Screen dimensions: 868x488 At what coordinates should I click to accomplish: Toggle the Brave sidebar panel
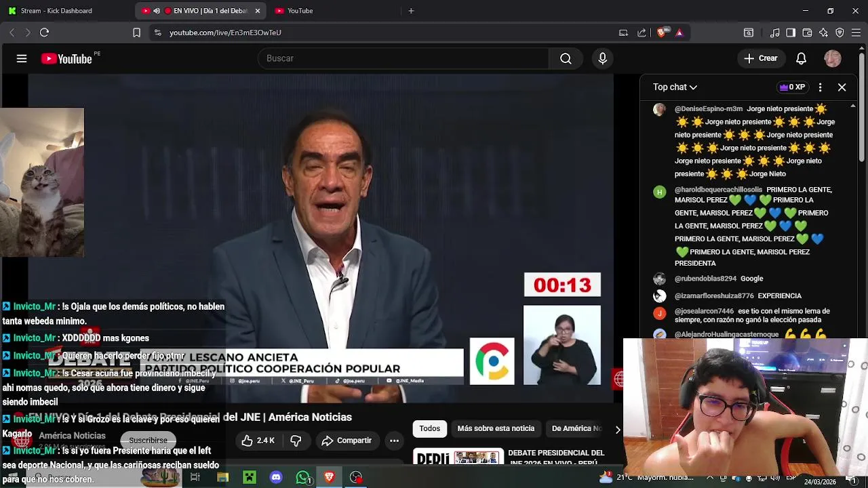click(791, 33)
